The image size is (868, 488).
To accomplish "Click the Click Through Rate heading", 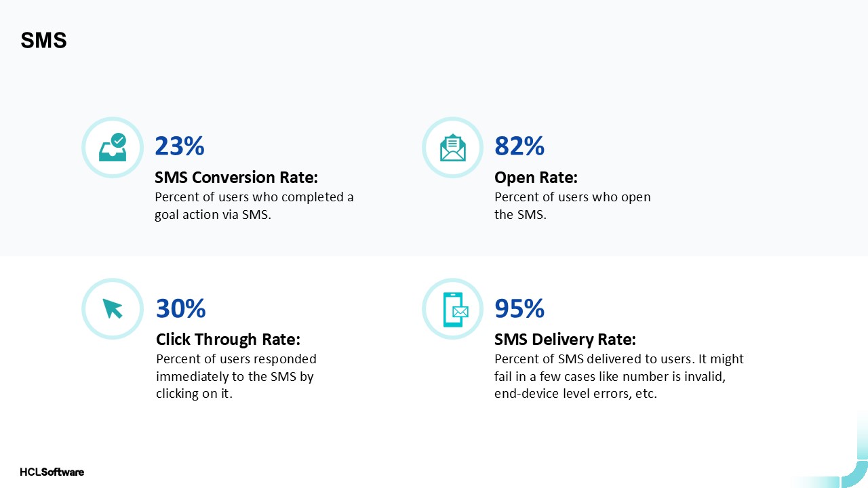I will coord(228,339).
